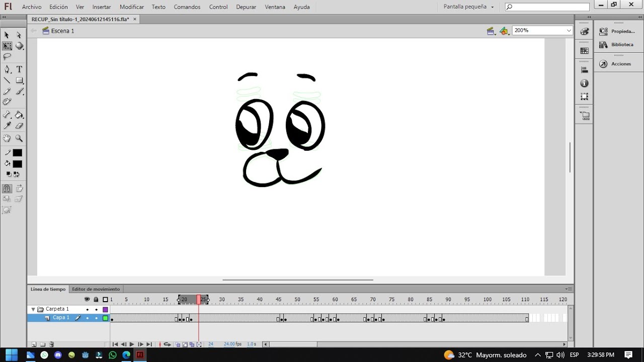Open the Info panel icon
Viewport: 644px width, 362px height.
(584, 83)
